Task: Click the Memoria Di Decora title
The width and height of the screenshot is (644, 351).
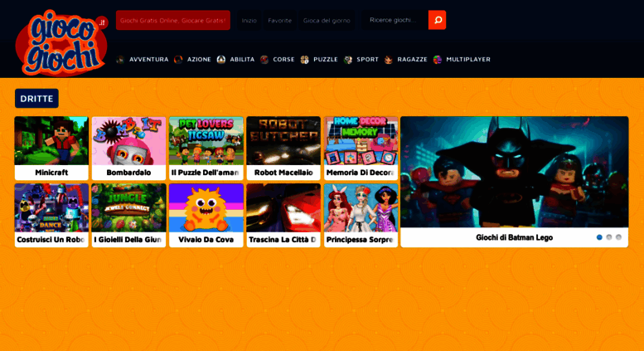Action: [x=361, y=173]
